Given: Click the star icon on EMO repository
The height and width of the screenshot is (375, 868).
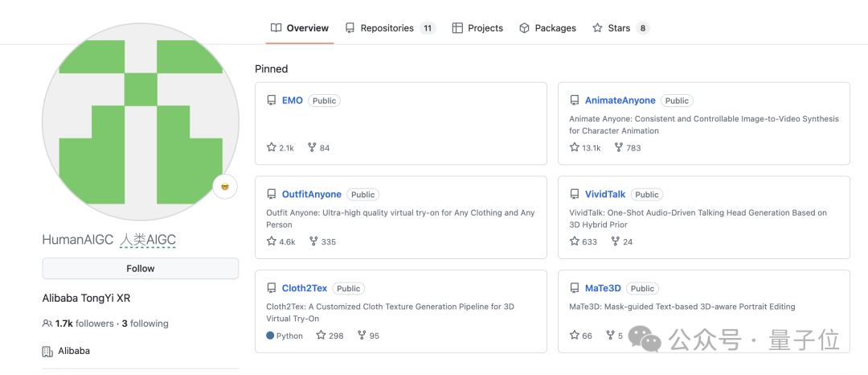Looking at the screenshot, I should pyautogui.click(x=272, y=148).
